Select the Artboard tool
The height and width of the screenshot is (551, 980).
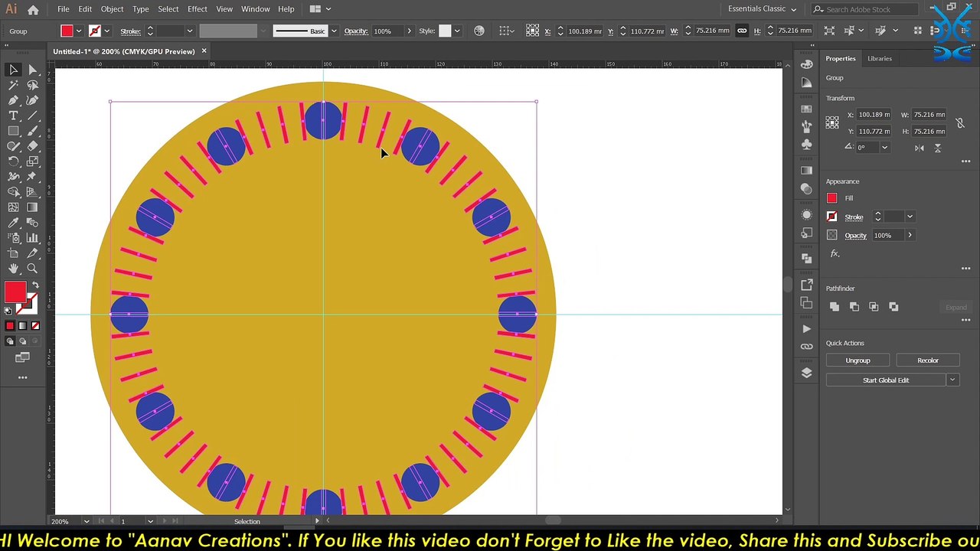[x=13, y=253]
